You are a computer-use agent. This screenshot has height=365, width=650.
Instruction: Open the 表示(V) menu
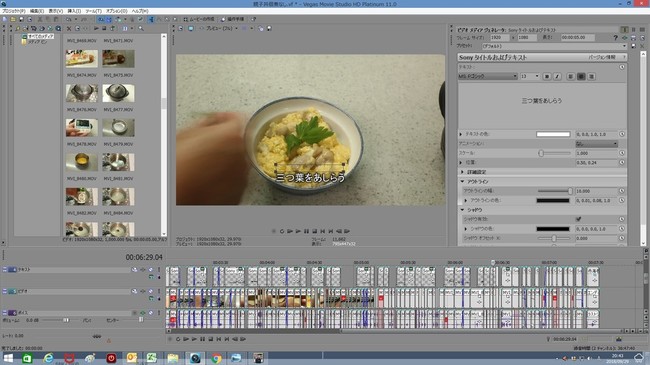pos(56,11)
